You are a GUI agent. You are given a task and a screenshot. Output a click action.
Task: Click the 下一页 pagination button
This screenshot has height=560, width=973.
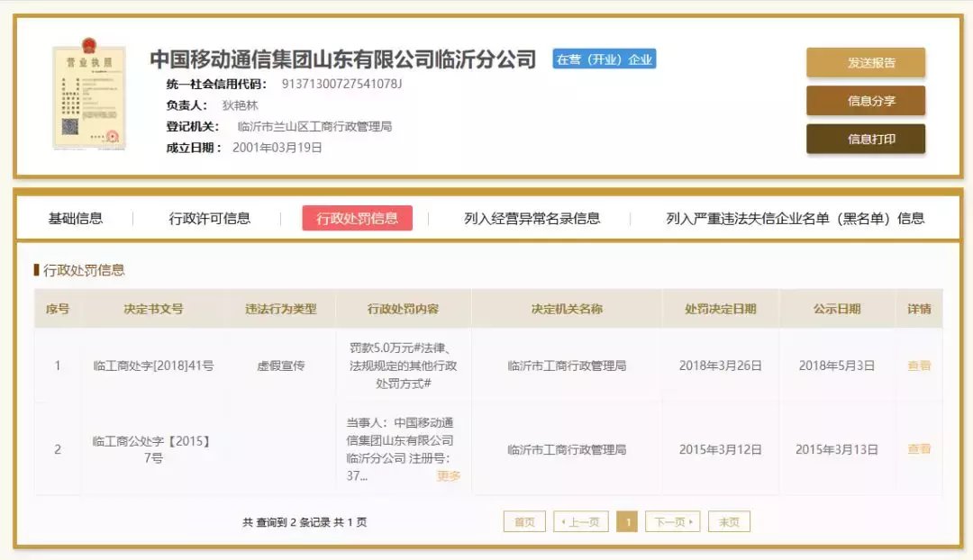point(673,522)
